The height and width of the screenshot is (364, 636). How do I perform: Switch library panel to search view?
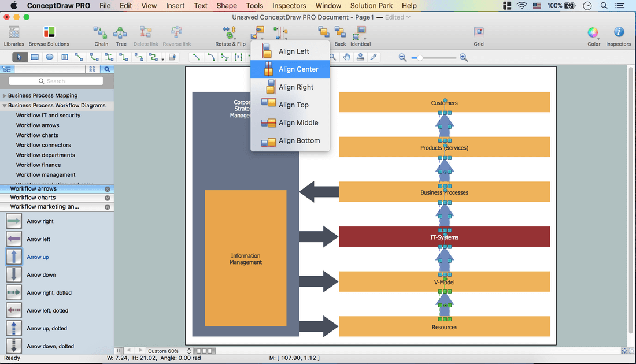pos(107,69)
